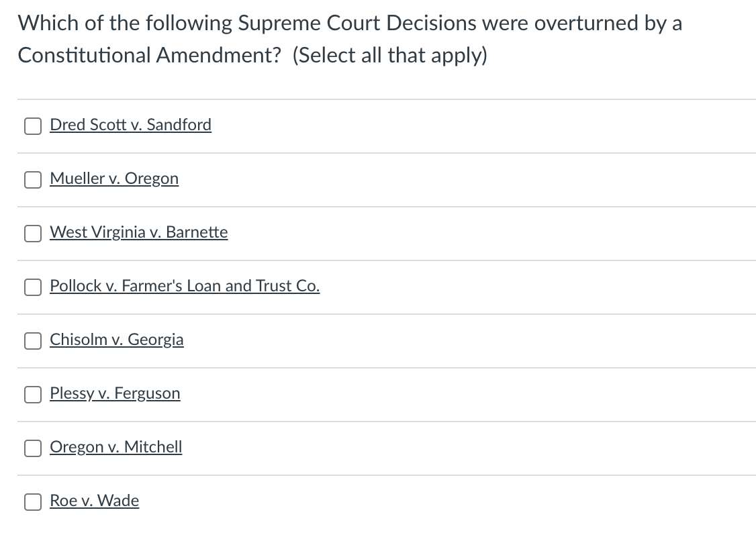Toggle the last answer option checkbox
756x541 pixels.
tap(32, 501)
